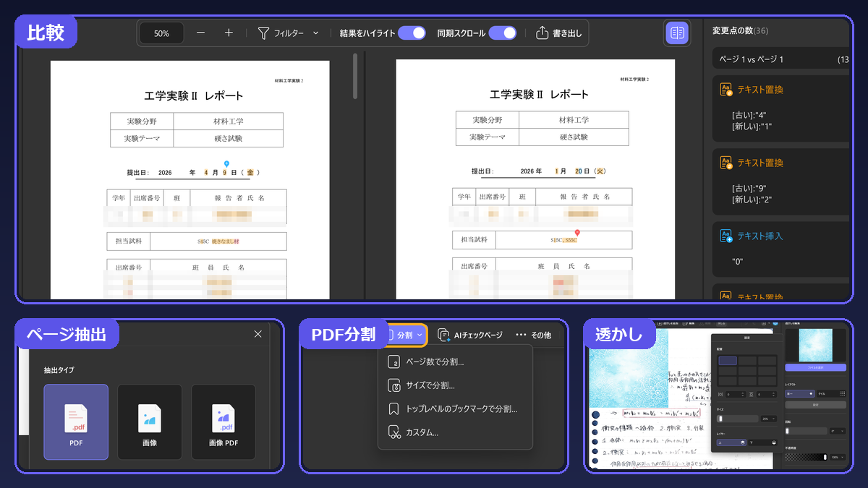Viewport: 868px width, 488px height.
Task: Click 変更点の数 heading text
Action: (x=733, y=31)
